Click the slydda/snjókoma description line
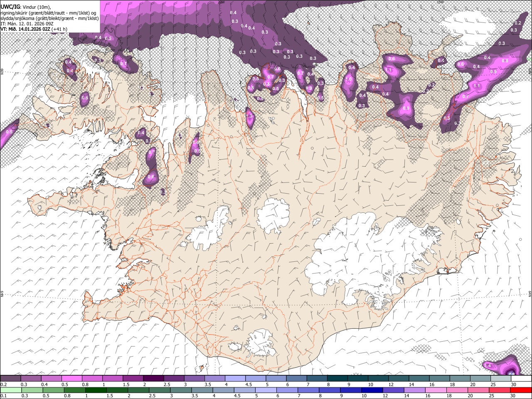532x399 pixels. 49,18
